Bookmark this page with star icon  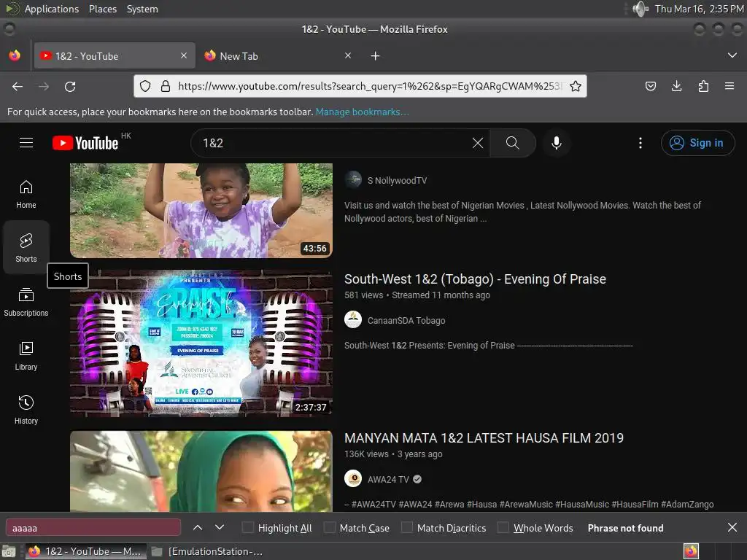[x=576, y=86]
